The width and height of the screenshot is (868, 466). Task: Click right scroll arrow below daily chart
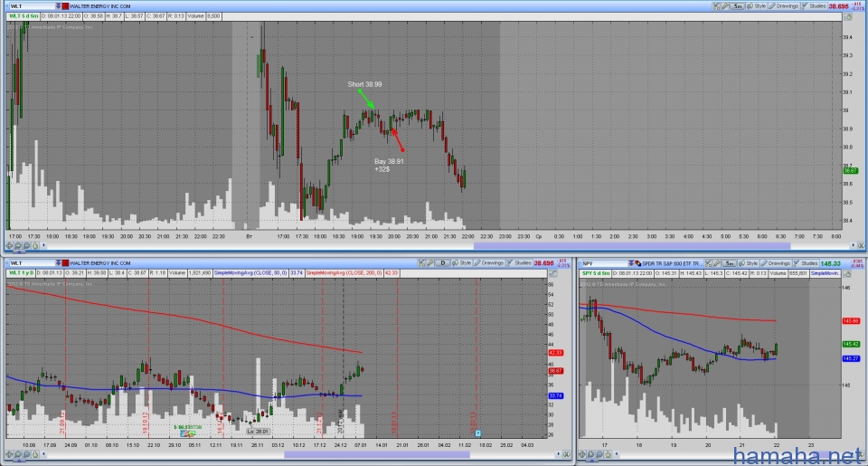click(x=559, y=454)
